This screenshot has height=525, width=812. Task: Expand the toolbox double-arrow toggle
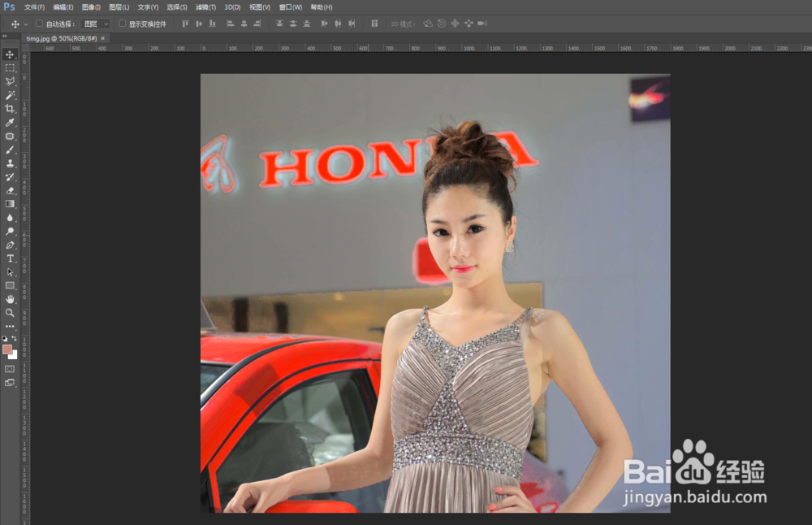(x=5, y=37)
